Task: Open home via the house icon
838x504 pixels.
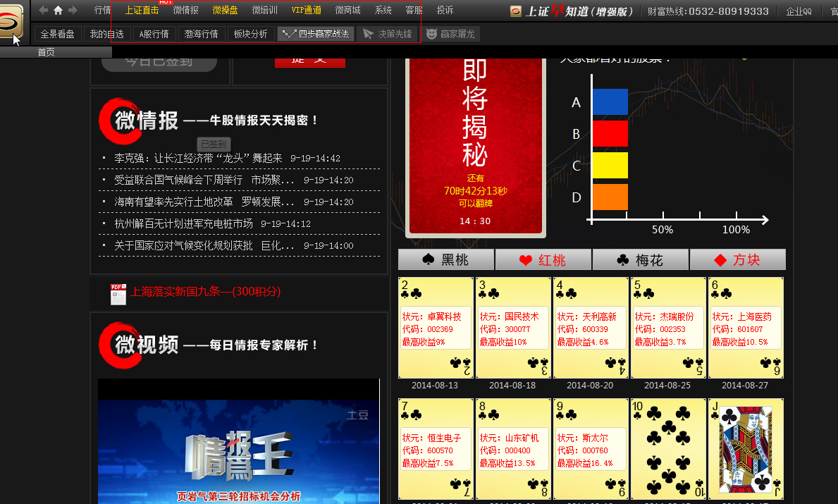Action: click(x=58, y=10)
